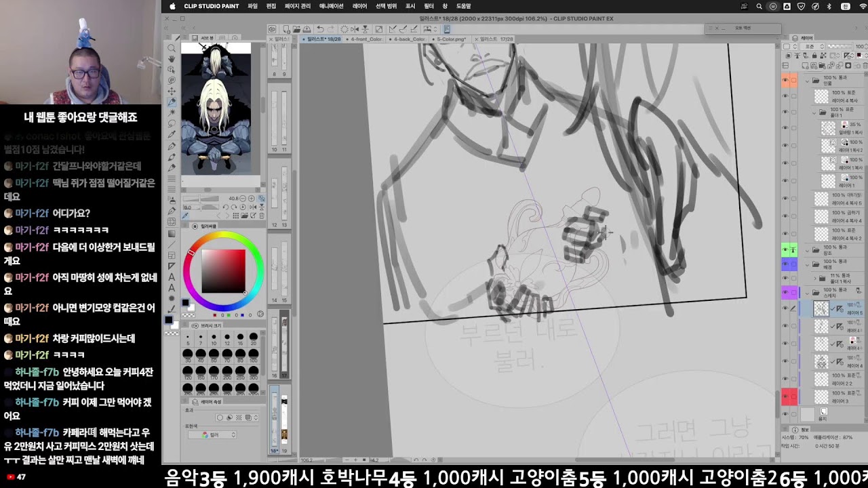This screenshot has width=868, height=488.
Task: Select the Zoom magnifier tool
Action: [x=172, y=48]
